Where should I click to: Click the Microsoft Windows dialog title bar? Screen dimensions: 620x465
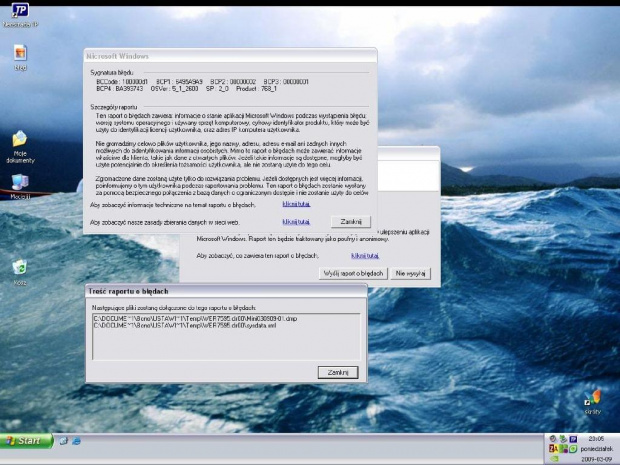(230, 56)
